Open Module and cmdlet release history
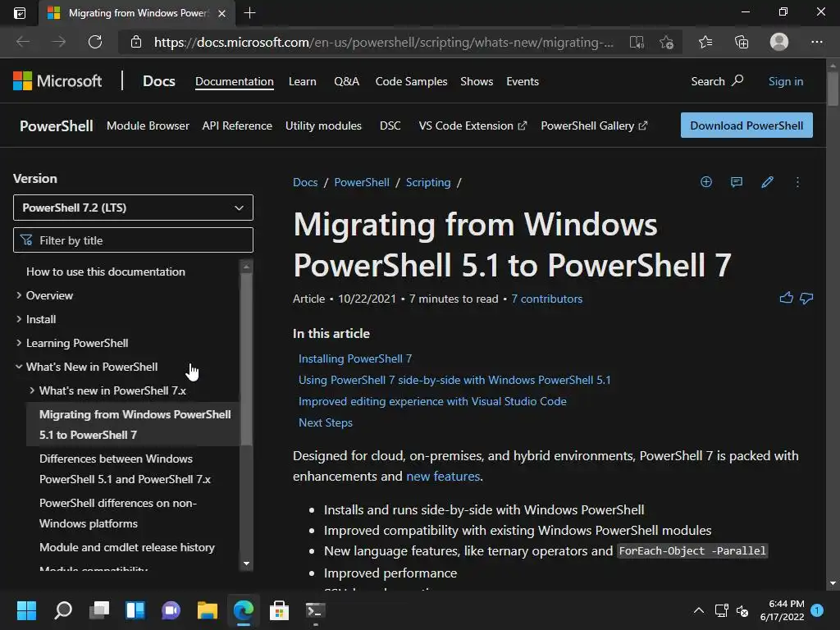This screenshot has width=840, height=630. click(x=127, y=547)
